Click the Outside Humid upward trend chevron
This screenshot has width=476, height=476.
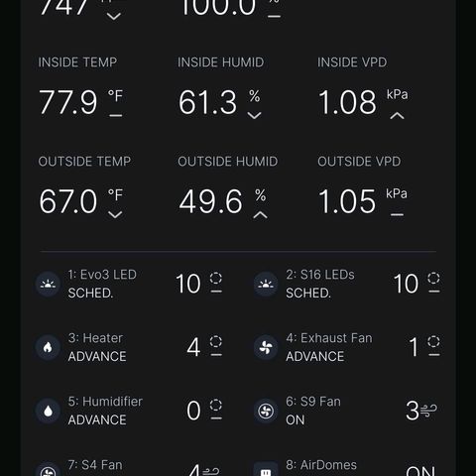pos(261,215)
